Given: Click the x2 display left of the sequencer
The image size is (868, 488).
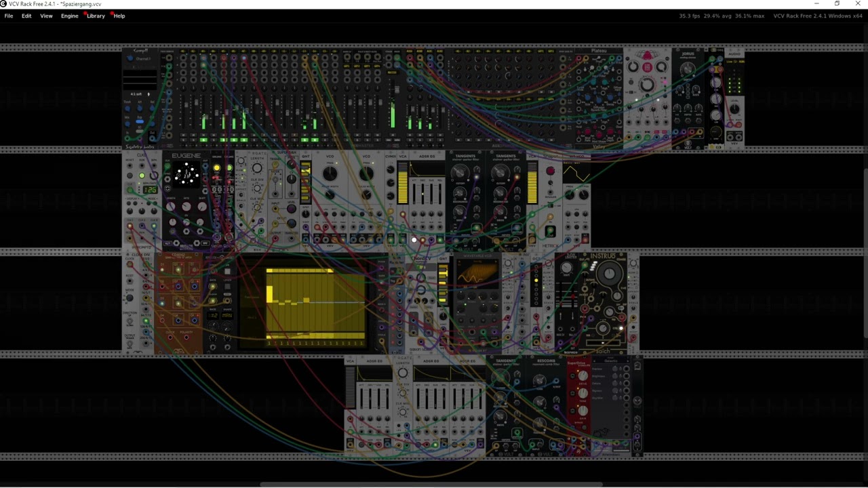Looking at the screenshot, I should tap(213, 315).
